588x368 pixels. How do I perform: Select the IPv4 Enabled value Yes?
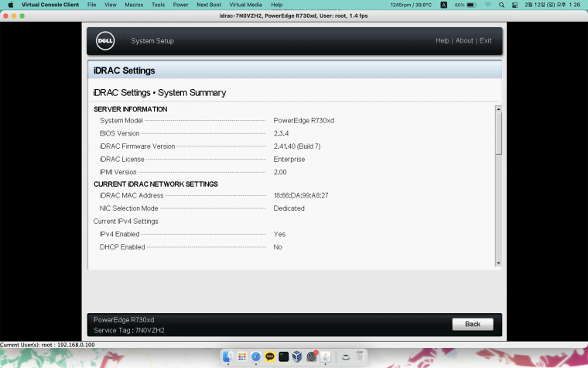pyautogui.click(x=279, y=234)
